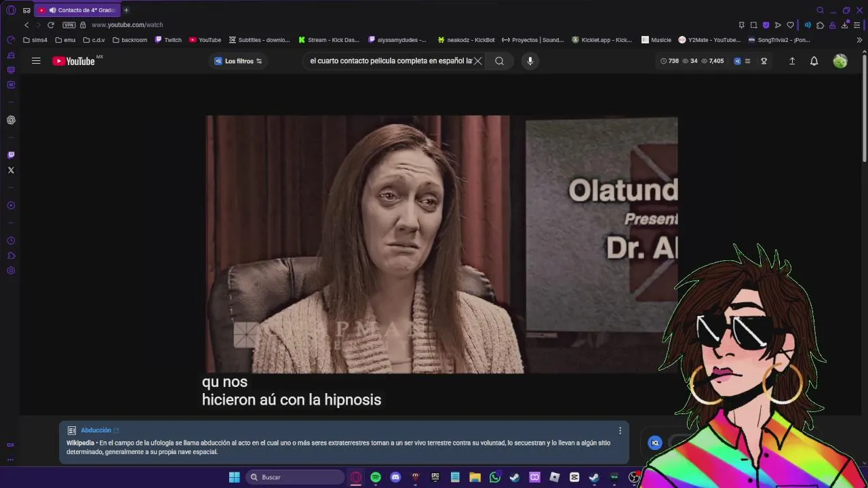Open the green account avatar menu
The width and height of the screenshot is (868, 488).
click(x=840, y=61)
